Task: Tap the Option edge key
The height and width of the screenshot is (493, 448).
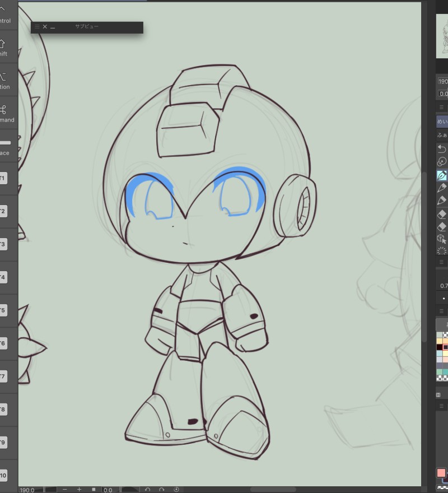Action: [x=8, y=80]
